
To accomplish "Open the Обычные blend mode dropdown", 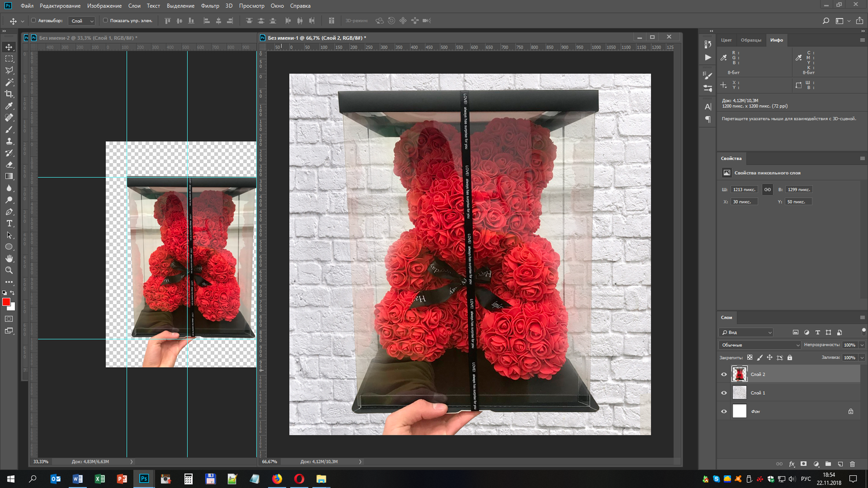I will click(760, 345).
